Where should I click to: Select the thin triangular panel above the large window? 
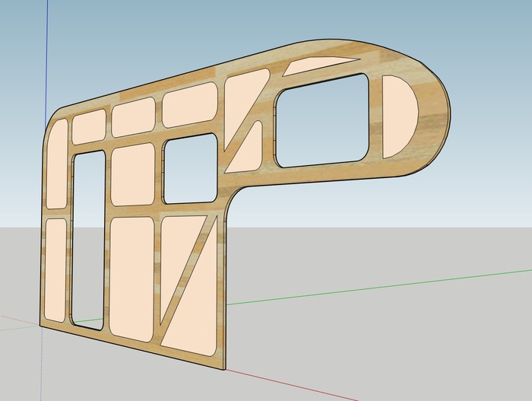pyautogui.click(x=315, y=66)
